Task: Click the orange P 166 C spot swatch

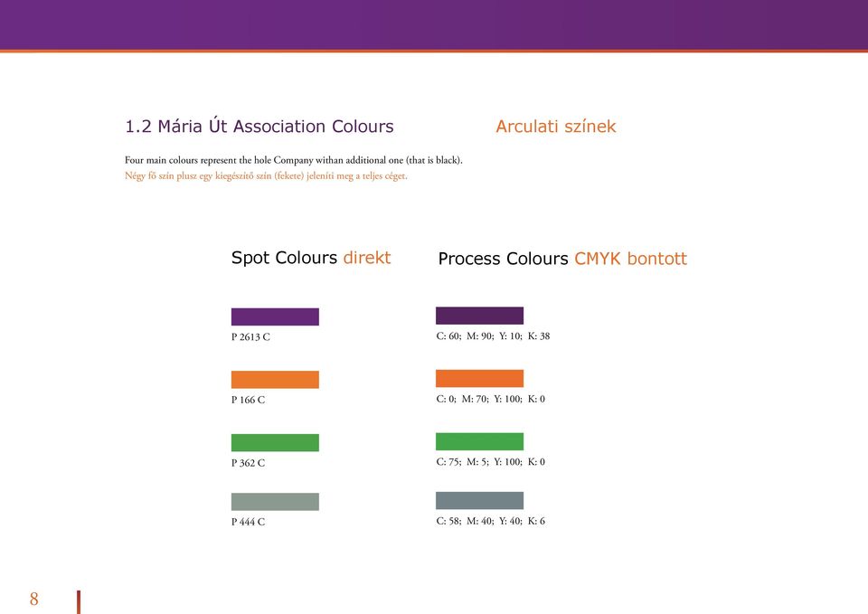Action: click(x=275, y=380)
